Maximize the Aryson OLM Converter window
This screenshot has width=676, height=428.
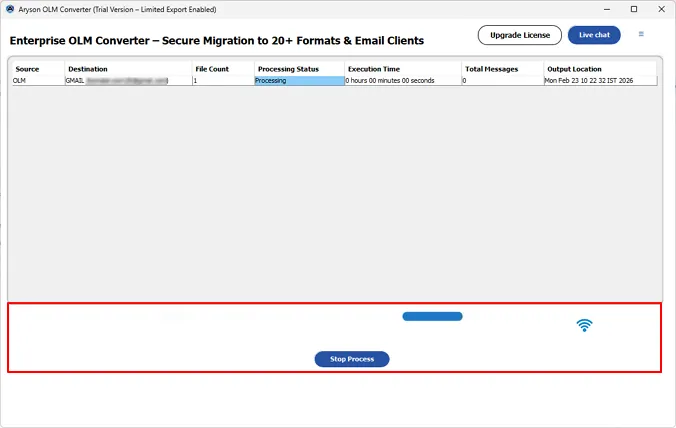(x=633, y=9)
